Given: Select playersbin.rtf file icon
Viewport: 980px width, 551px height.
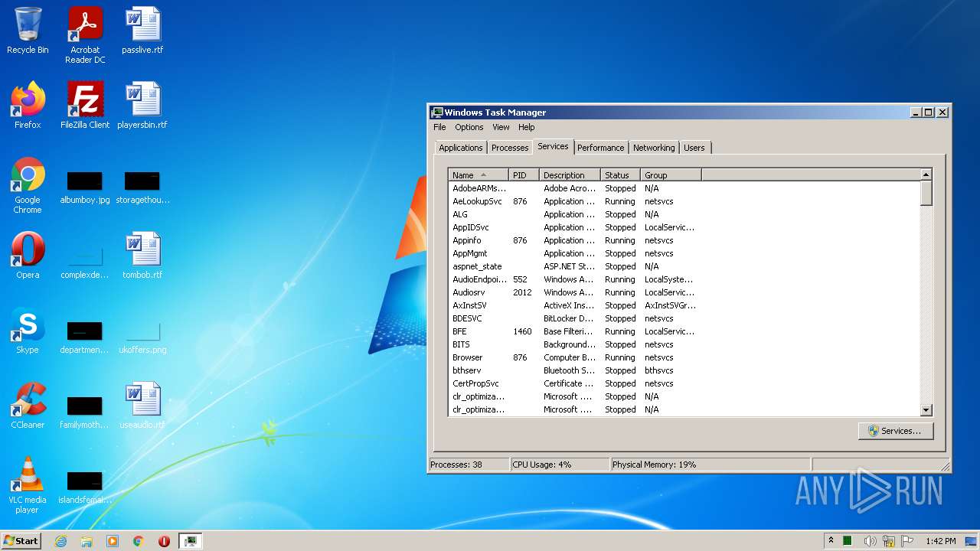Looking at the screenshot, I should pos(142,106).
